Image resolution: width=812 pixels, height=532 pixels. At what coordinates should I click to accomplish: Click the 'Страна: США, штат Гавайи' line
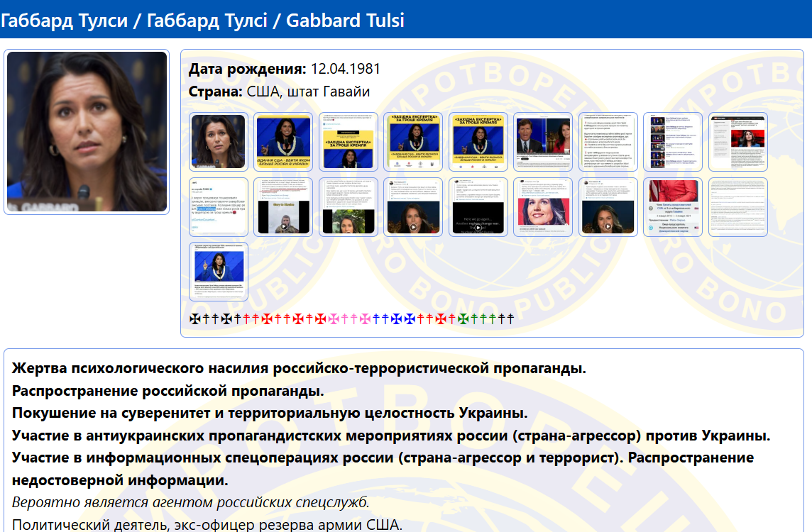pos(279,92)
